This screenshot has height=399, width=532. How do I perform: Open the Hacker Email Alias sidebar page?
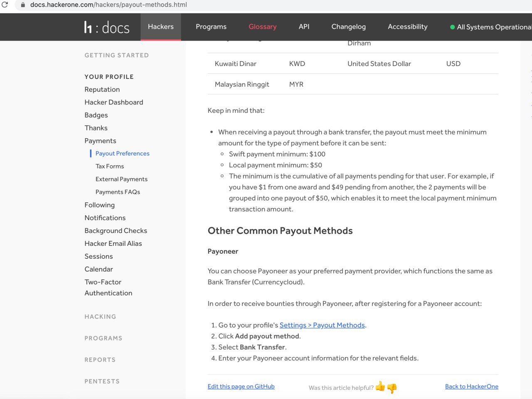coord(113,244)
